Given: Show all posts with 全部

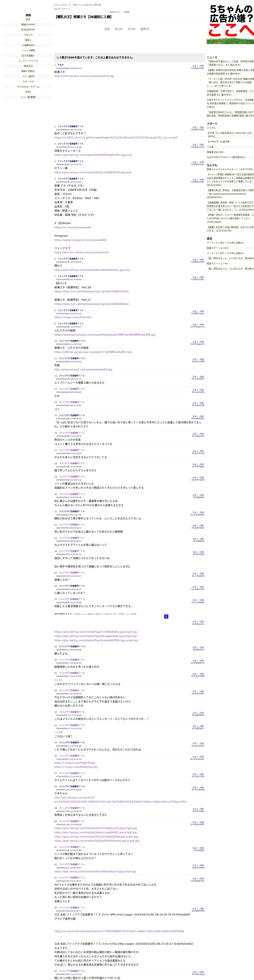Looking at the screenshot, I should [107, 29].
